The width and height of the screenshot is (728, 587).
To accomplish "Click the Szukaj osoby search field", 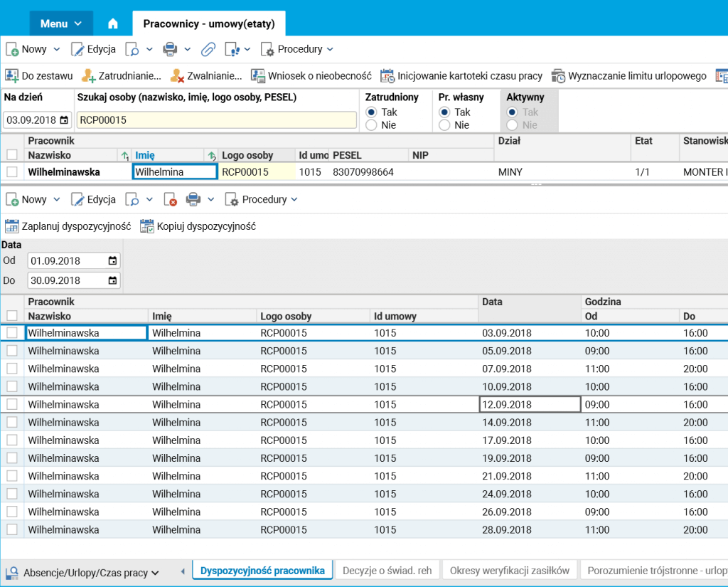I will 216,120.
